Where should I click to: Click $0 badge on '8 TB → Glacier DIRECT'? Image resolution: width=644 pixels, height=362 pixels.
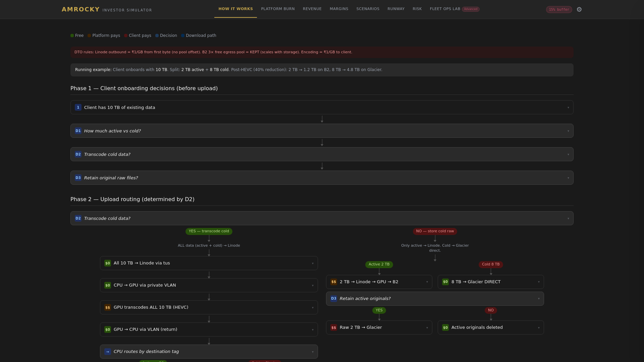445,282
